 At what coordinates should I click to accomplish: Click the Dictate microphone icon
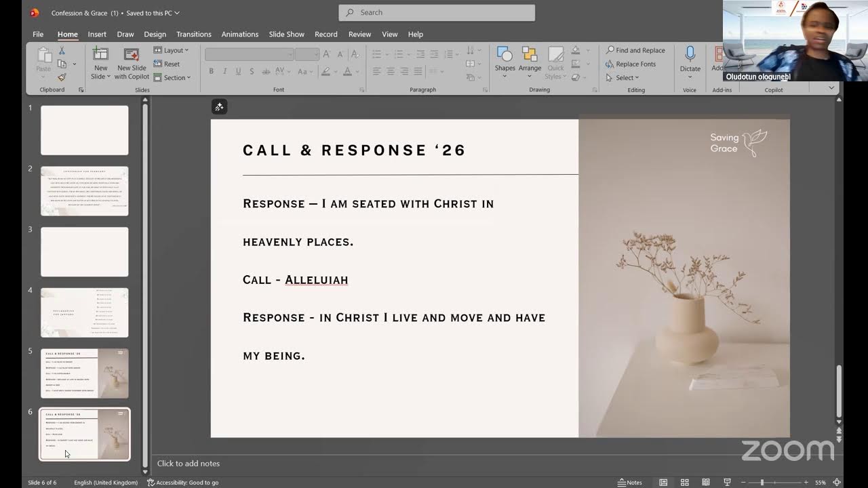click(x=690, y=54)
